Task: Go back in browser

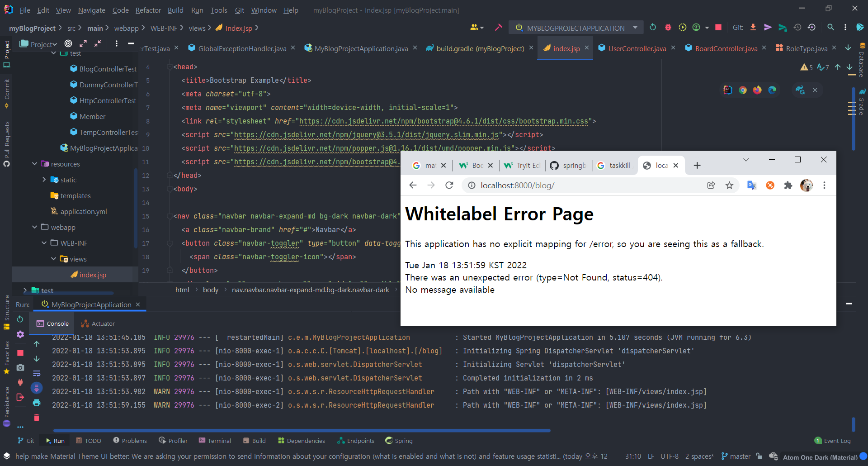Action: coord(413,185)
